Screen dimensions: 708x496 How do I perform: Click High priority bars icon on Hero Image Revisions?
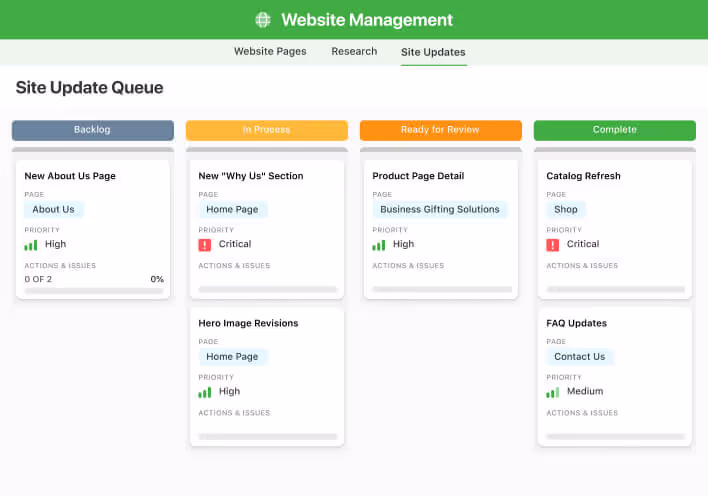click(x=205, y=392)
